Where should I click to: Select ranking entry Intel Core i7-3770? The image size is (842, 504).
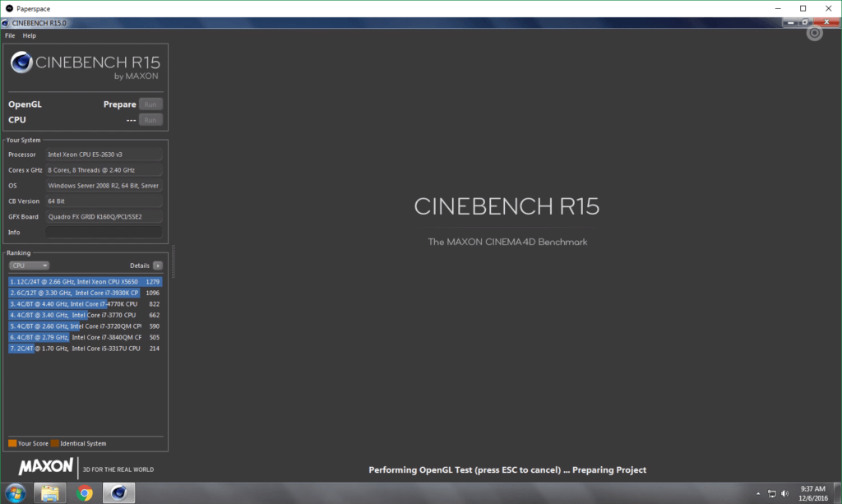tap(85, 315)
